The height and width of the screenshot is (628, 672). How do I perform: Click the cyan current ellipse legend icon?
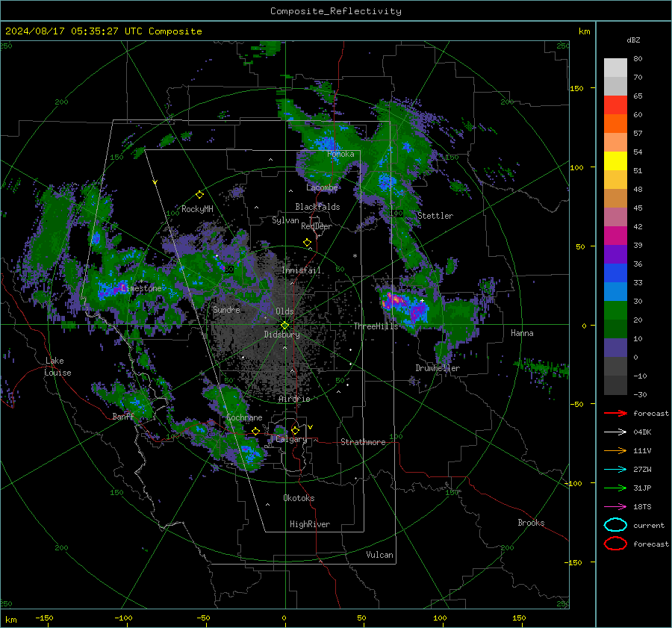[615, 525]
